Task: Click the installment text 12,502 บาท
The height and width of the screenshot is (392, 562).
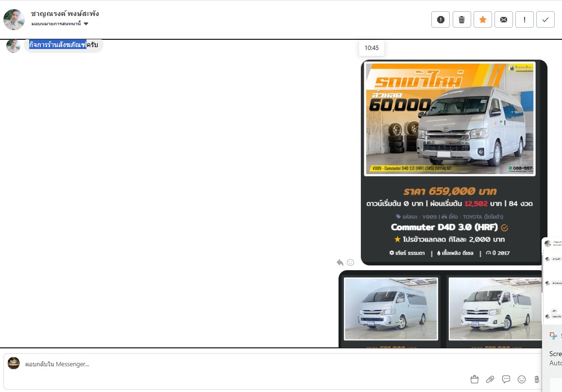Action: 483,204
